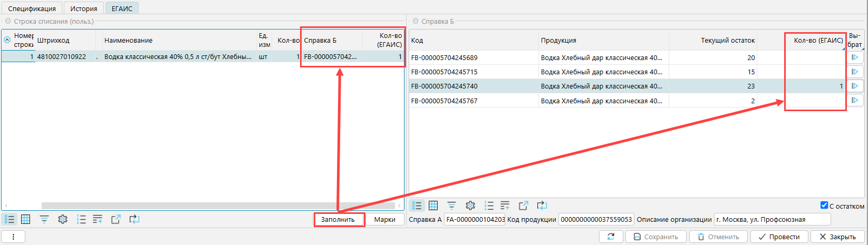Open settings gear in Справка Б toolbar
This screenshot has width=868, height=245.
[470, 205]
